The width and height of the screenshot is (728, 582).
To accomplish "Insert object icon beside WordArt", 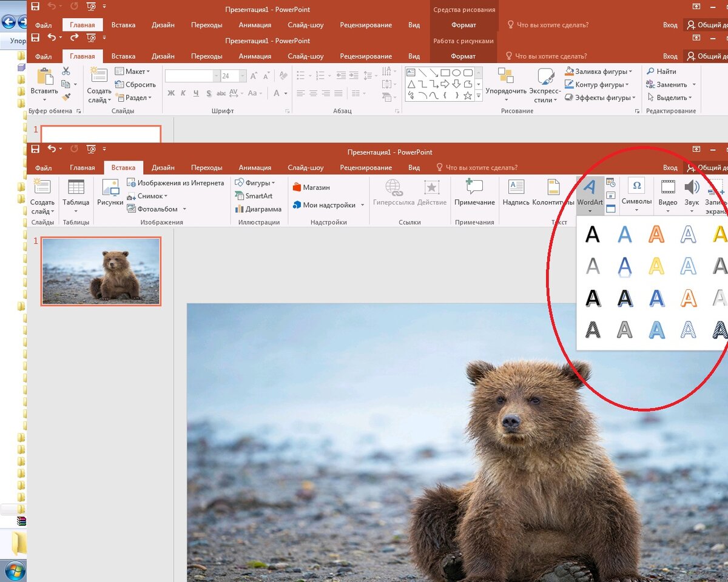I will [610, 209].
